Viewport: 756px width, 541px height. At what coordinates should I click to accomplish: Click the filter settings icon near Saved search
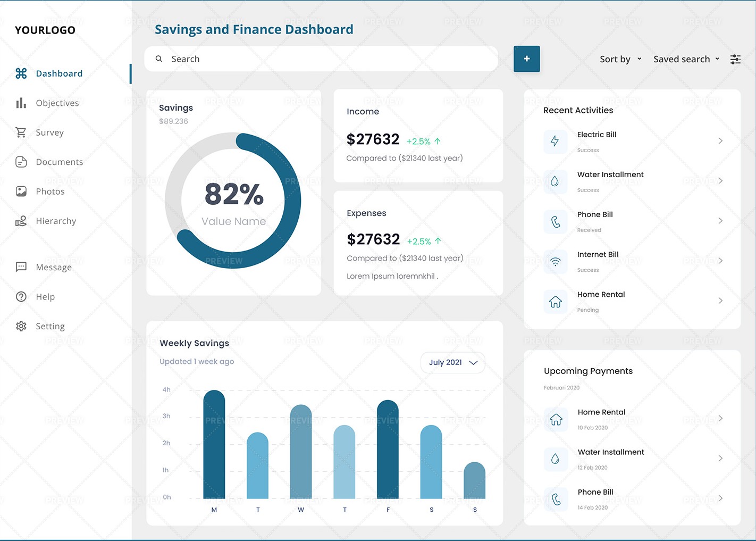click(x=735, y=59)
